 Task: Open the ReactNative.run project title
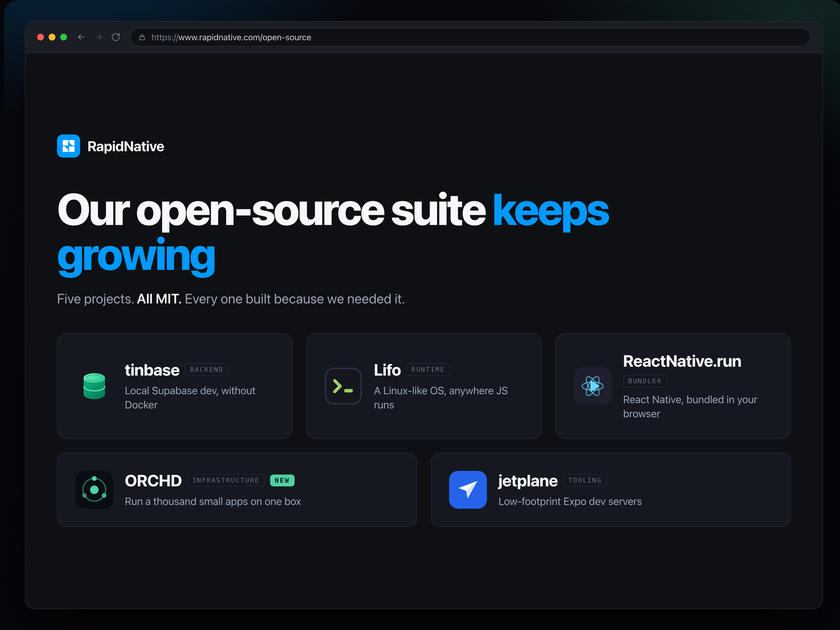click(x=682, y=361)
